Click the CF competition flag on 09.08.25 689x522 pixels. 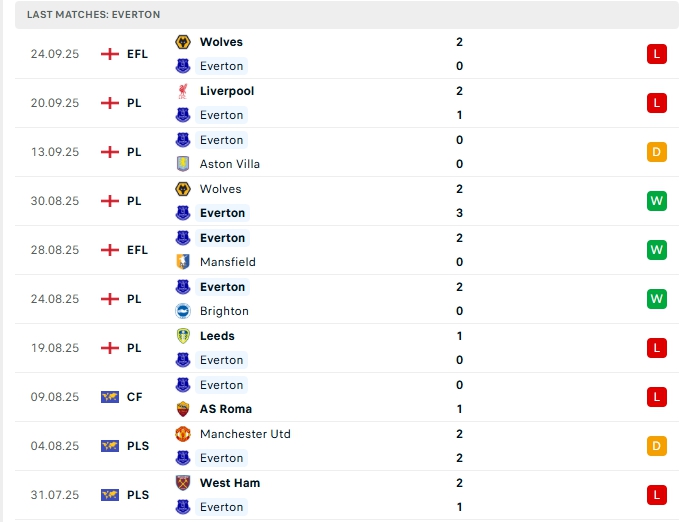click(x=110, y=397)
